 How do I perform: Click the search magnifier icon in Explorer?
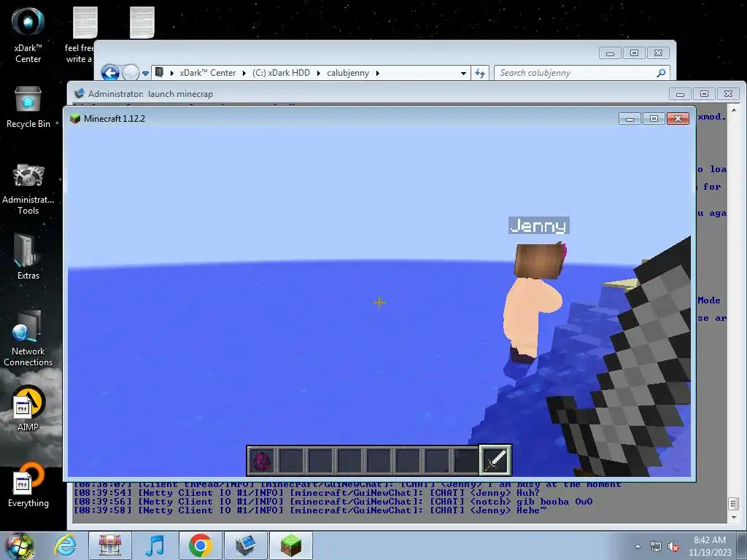tap(661, 73)
